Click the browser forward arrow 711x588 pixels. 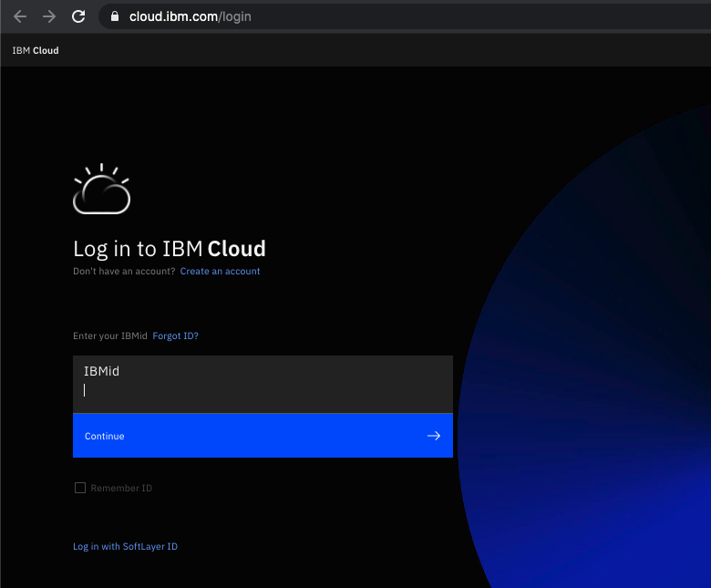49,16
